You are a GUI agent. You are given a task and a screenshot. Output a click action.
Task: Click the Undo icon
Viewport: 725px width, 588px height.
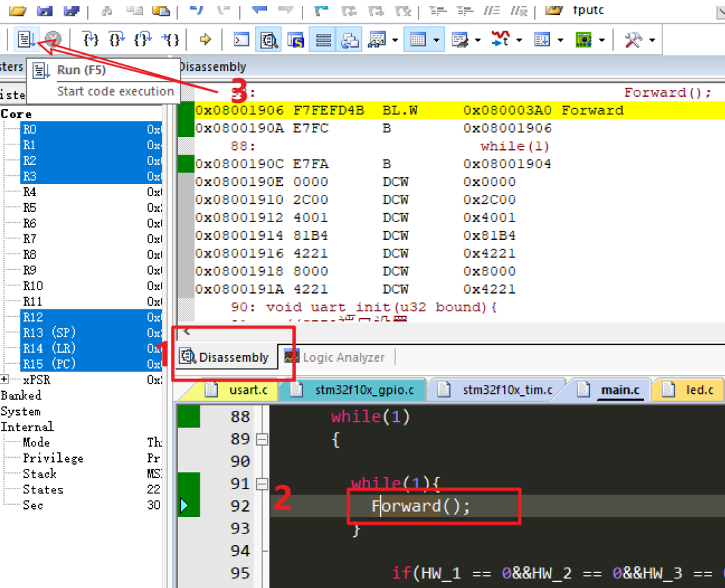coord(196,10)
